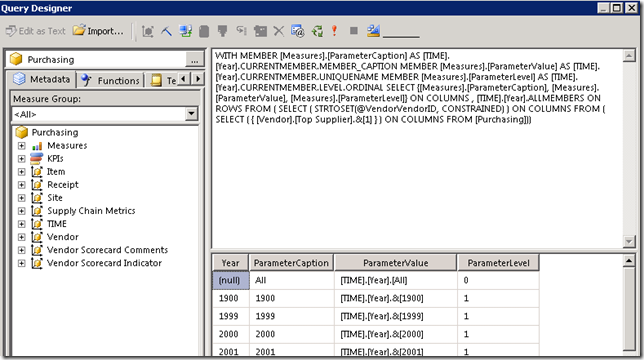Select the [TIME].[Year].&[1999] value cell
The height and width of the screenshot is (360, 644).
click(396, 316)
